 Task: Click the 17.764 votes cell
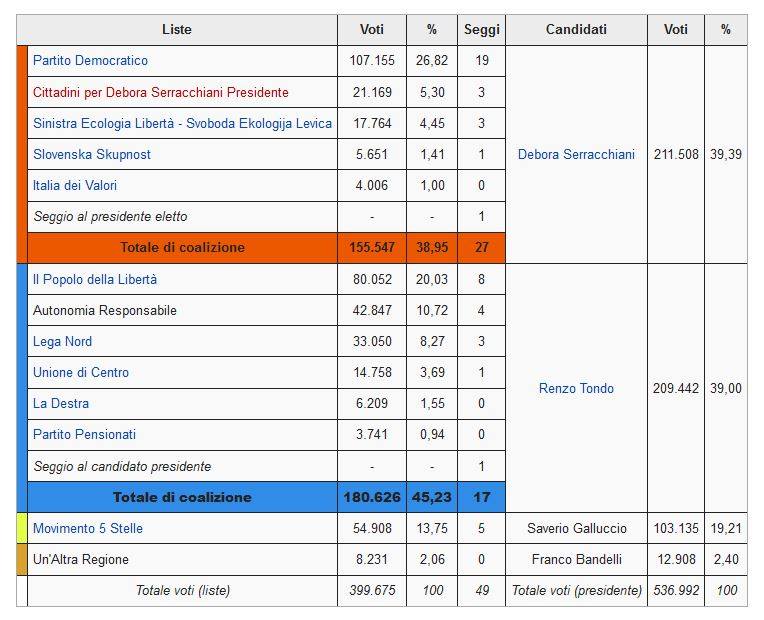coord(372,123)
